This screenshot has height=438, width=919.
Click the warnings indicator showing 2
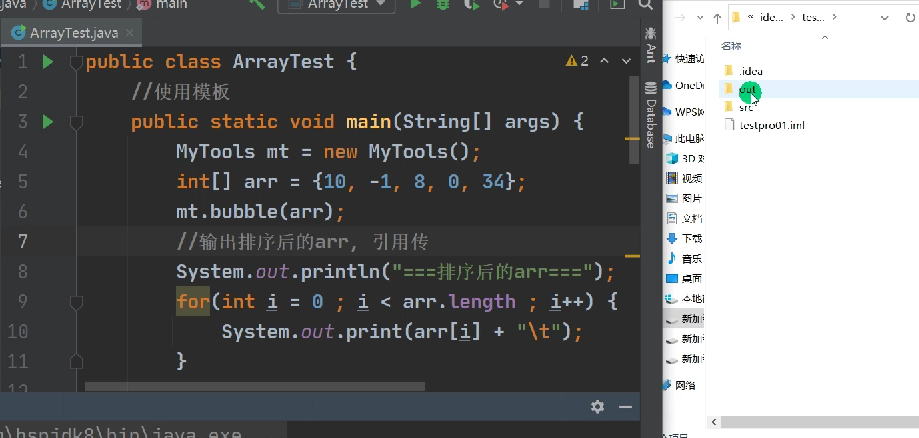tap(577, 61)
